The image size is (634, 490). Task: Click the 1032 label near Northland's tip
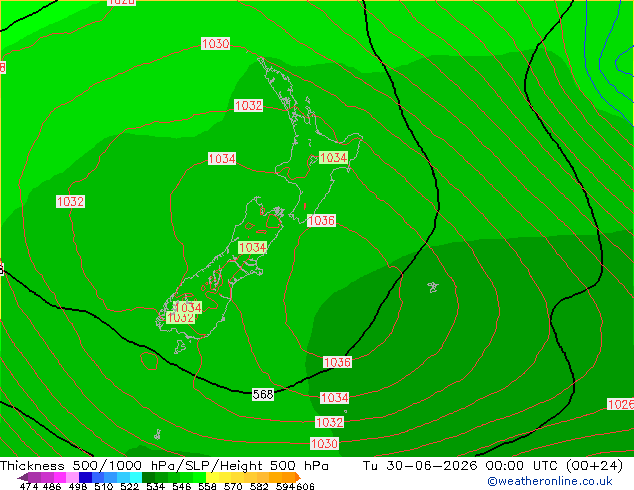pos(249,106)
